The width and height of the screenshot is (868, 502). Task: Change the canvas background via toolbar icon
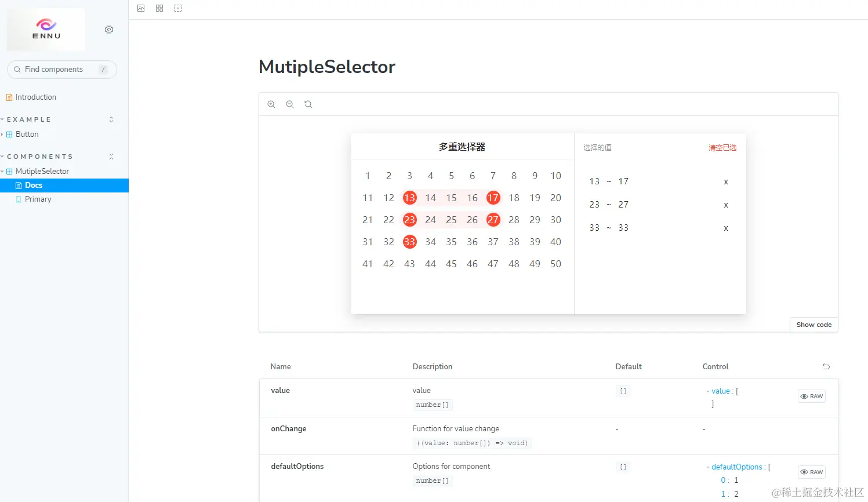[141, 8]
